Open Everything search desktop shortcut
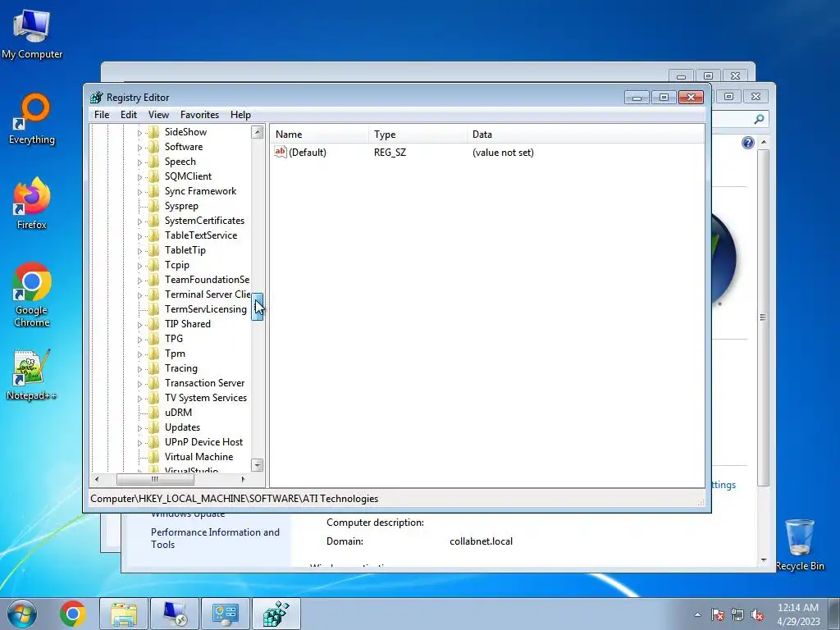 [32, 120]
